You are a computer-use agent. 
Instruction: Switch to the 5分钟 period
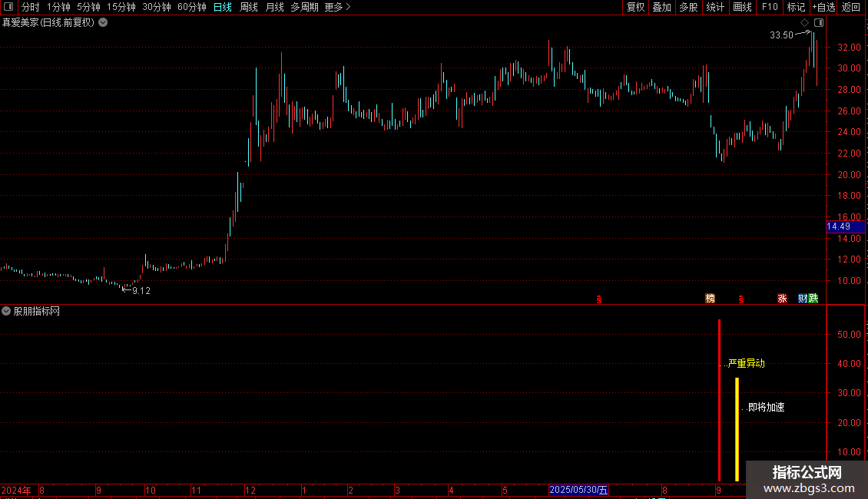coord(88,7)
